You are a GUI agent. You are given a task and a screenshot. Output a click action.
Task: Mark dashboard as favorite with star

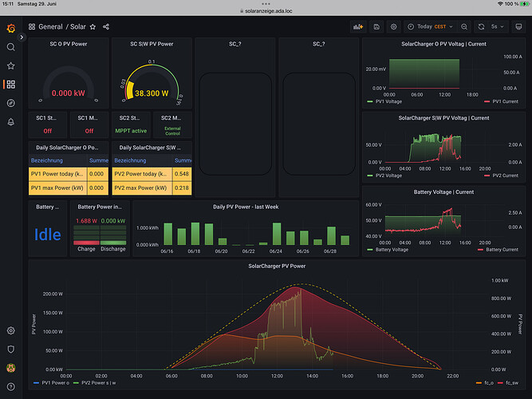point(93,27)
